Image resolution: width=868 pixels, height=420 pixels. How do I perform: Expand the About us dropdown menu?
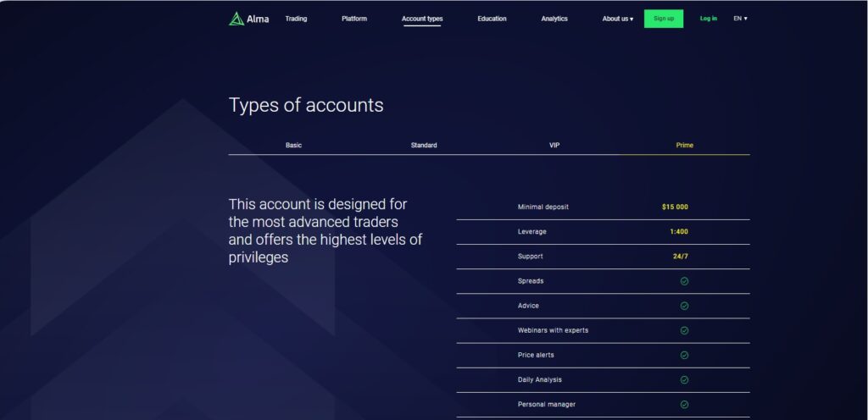click(x=617, y=19)
